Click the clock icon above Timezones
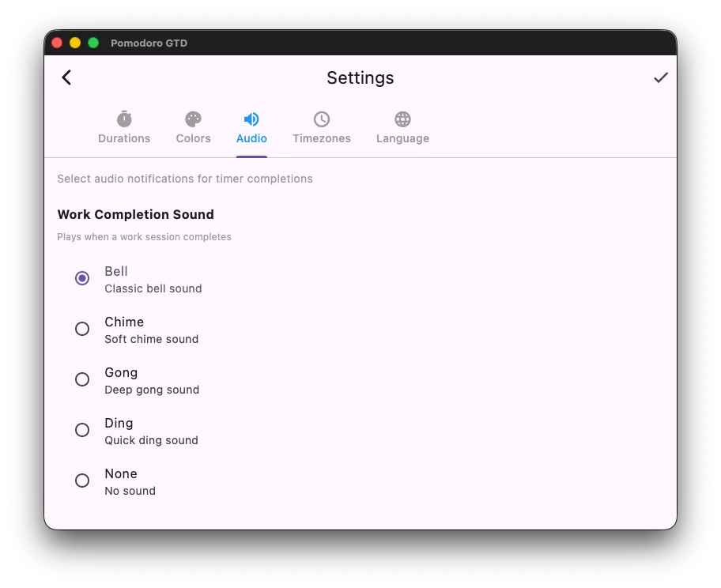The image size is (721, 588). pos(322,119)
